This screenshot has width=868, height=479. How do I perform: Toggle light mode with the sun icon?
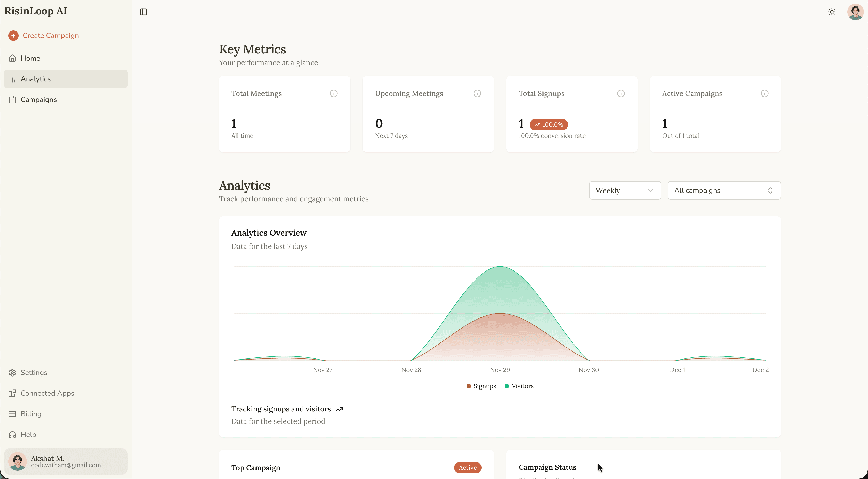coord(832,12)
